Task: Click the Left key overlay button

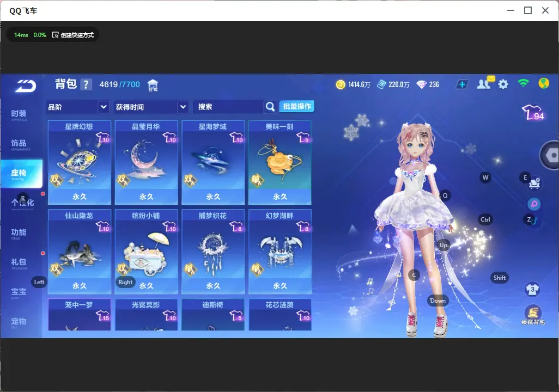Action: pos(39,282)
